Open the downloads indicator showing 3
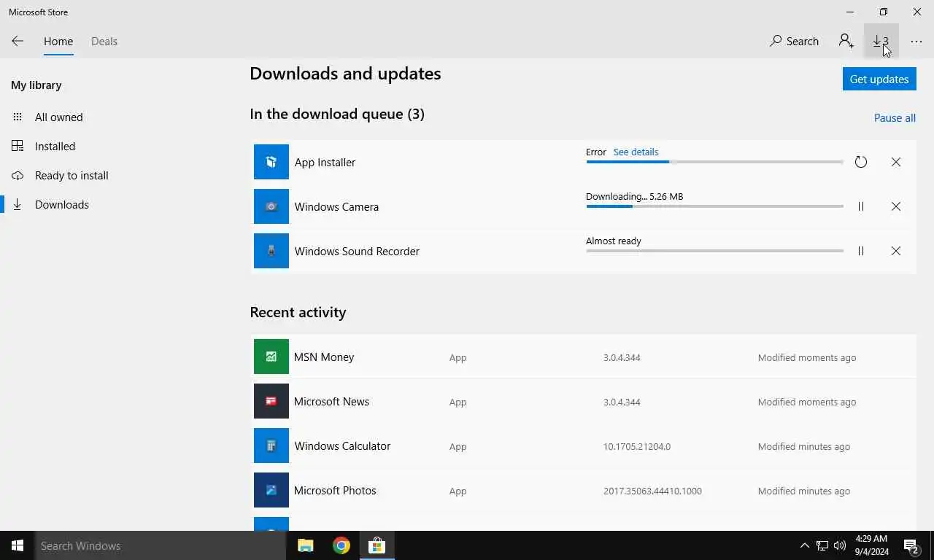934x560 pixels. 881,42
